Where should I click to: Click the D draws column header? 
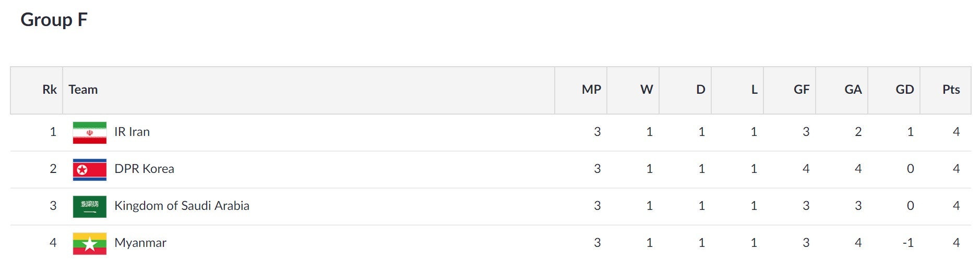pyautogui.click(x=700, y=90)
